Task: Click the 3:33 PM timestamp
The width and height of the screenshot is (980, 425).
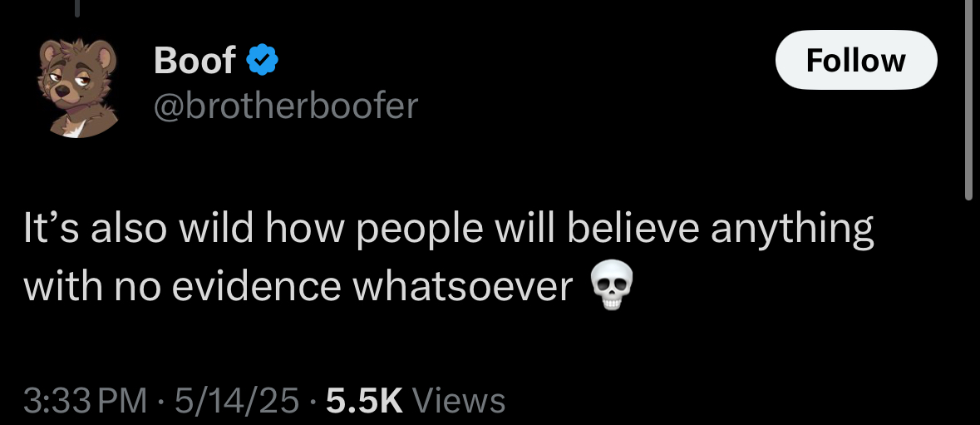Action: (x=85, y=401)
